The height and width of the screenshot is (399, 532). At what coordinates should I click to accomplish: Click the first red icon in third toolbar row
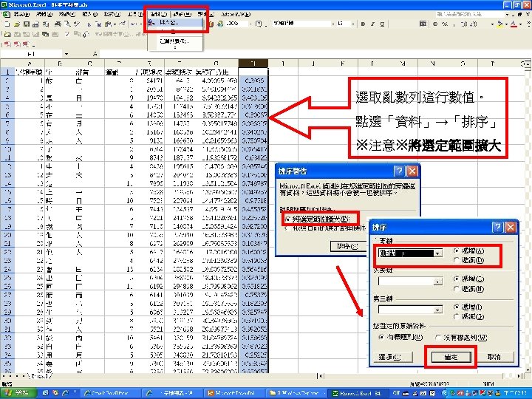click(7, 44)
